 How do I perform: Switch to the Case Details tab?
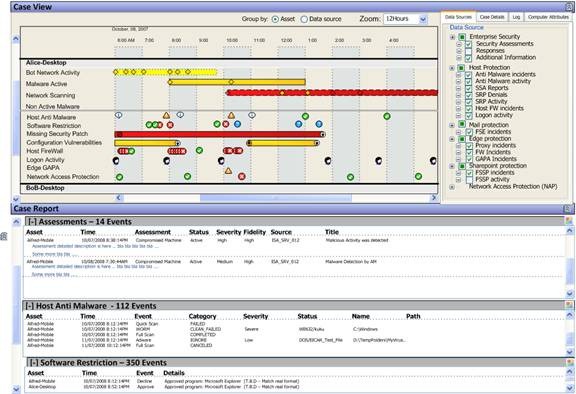492,17
